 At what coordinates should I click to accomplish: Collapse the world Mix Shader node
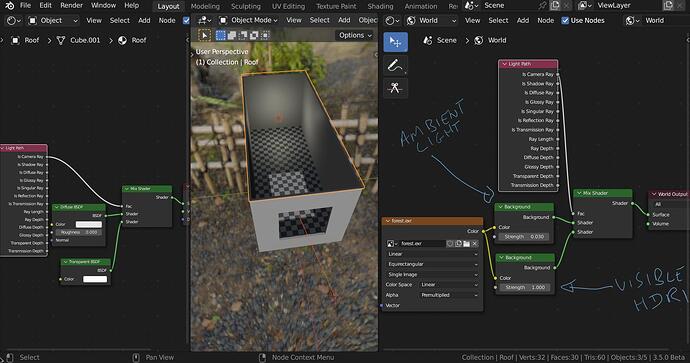click(579, 193)
